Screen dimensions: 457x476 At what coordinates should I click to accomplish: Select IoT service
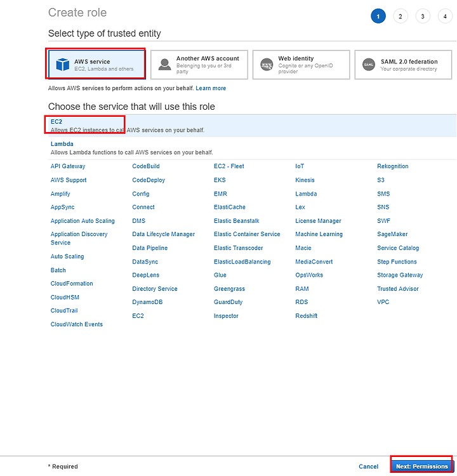tap(300, 166)
